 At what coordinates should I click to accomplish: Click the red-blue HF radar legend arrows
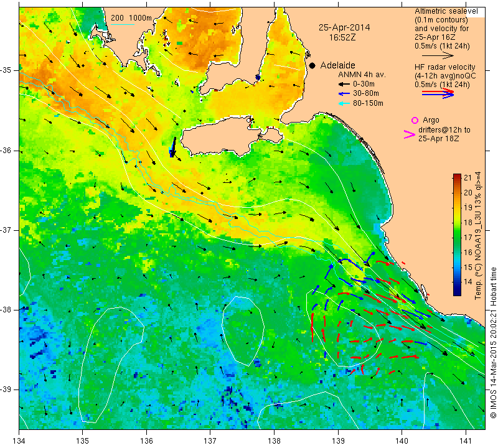pos(438,93)
